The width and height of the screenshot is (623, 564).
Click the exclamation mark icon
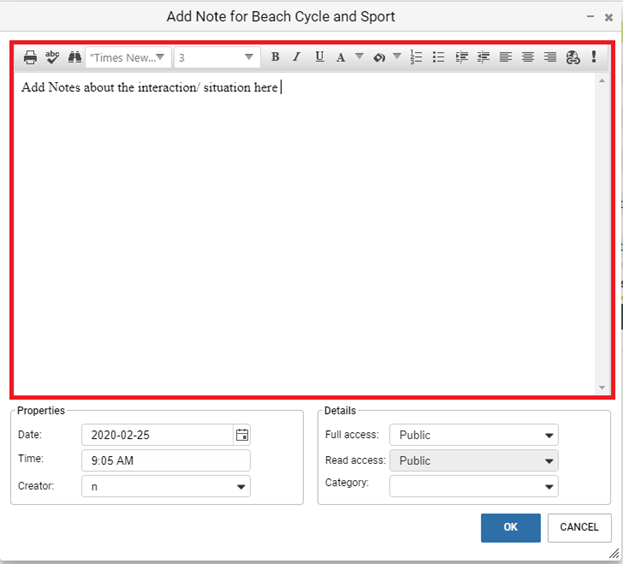coord(594,58)
